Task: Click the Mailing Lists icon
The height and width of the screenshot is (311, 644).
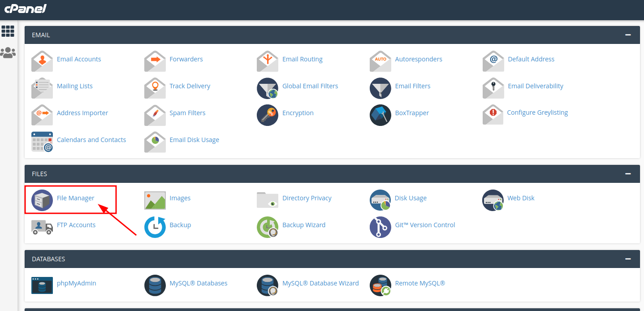Action: 42,88
